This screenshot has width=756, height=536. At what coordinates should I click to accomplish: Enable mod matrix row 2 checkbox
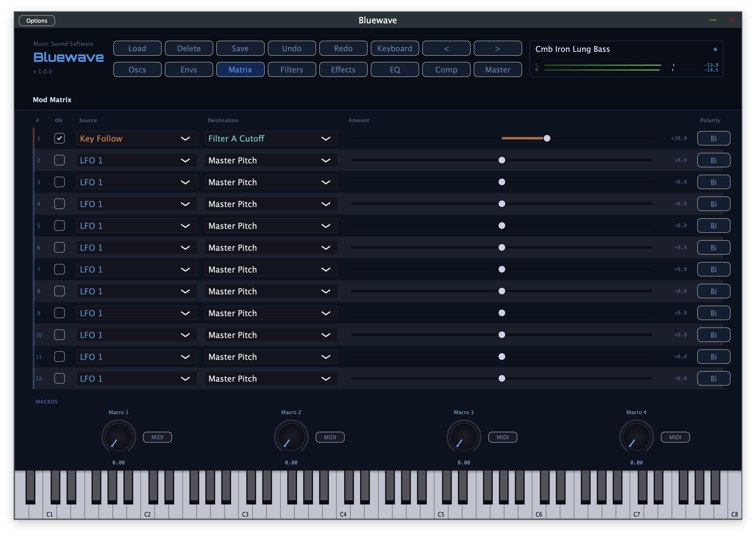coord(59,160)
